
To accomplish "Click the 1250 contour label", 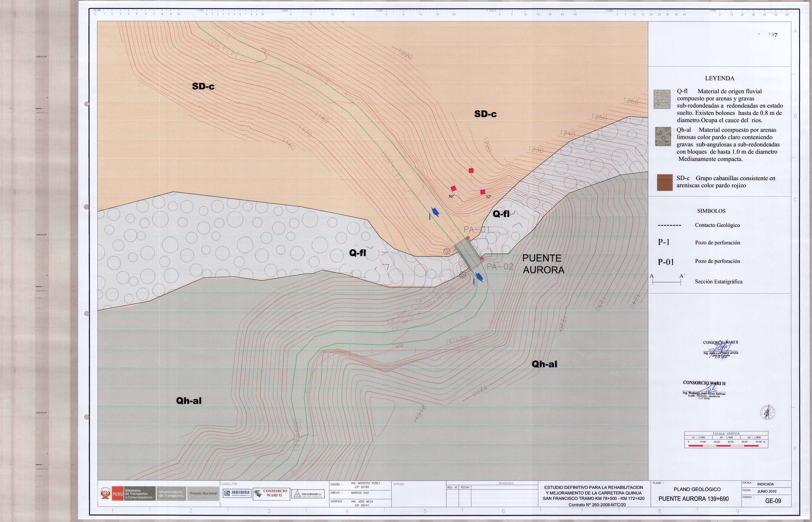I will [x=599, y=117].
